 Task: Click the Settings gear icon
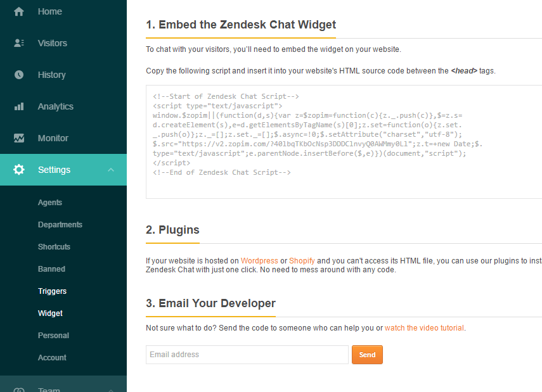(x=19, y=170)
